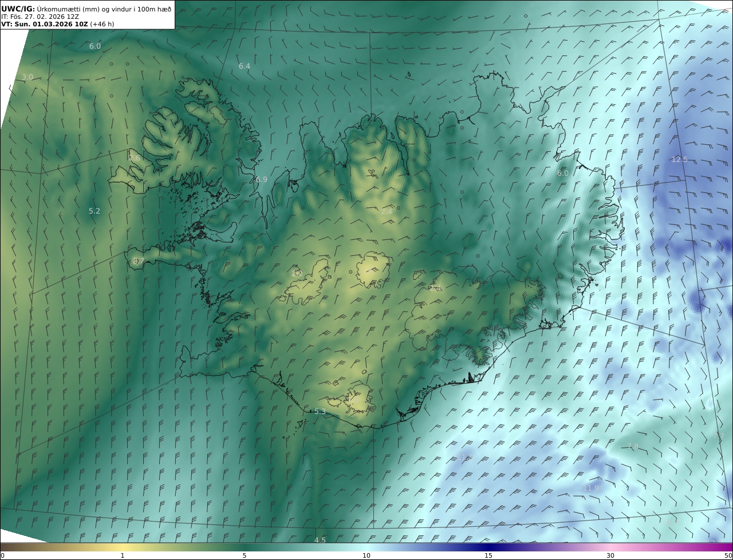Select the 4.5 value above the colorbar
Screen dimensions: 733x560
320,541
